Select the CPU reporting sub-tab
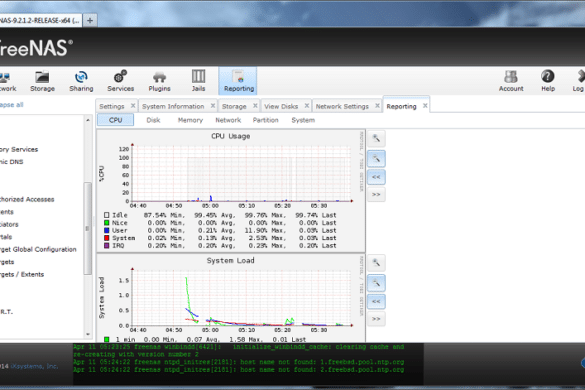Screen dimensions: 585x390 point(115,120)
